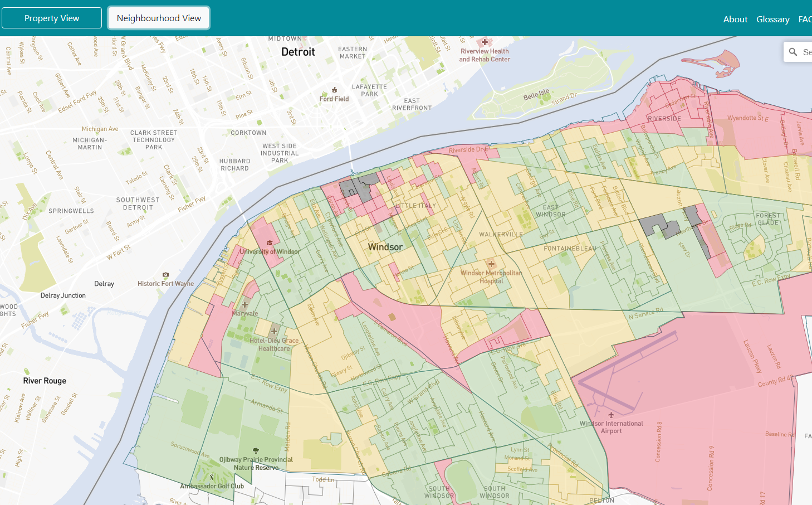Click the Windsor International Airport plane icon
Image resolution: width=812 pixels, height=505 pixels.
point(611,415)
